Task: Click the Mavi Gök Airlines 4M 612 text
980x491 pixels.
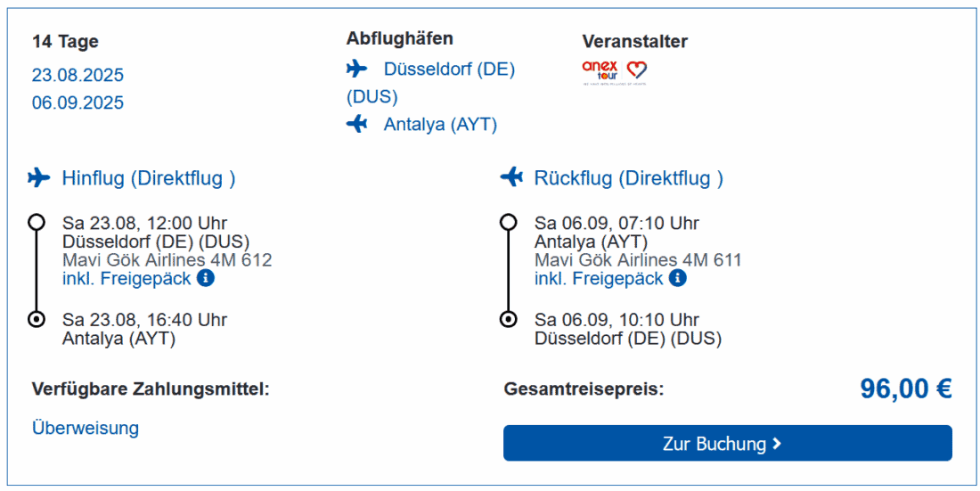Action: [167, 260]
